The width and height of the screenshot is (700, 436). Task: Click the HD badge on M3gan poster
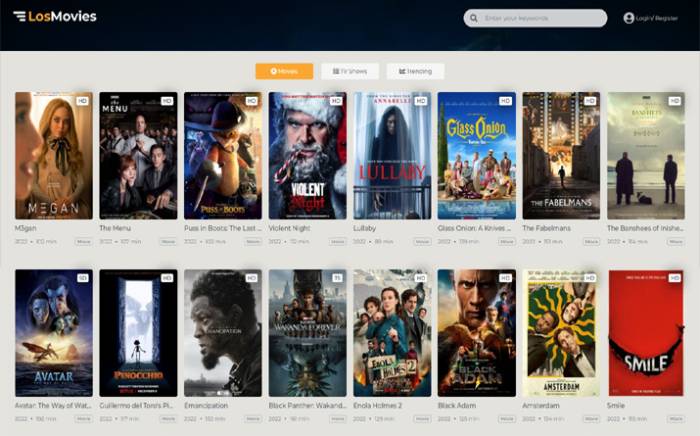point(82,101)
